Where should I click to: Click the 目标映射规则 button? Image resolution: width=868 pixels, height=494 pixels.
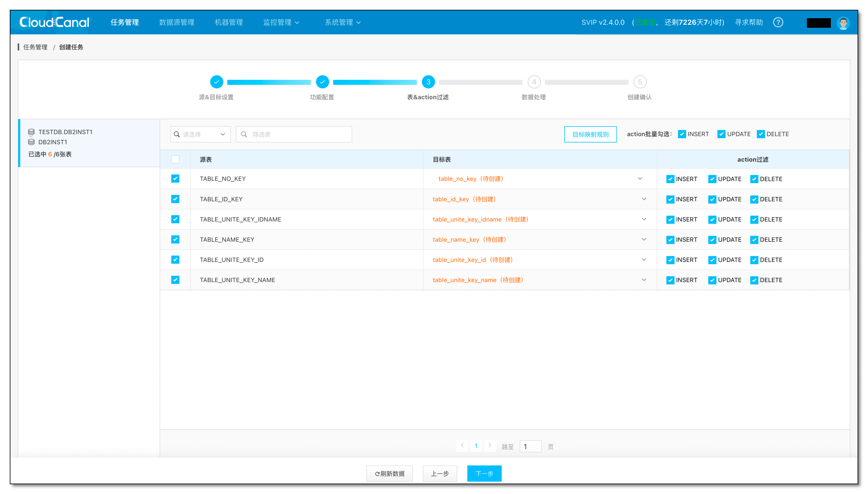[x=590, y=134]
